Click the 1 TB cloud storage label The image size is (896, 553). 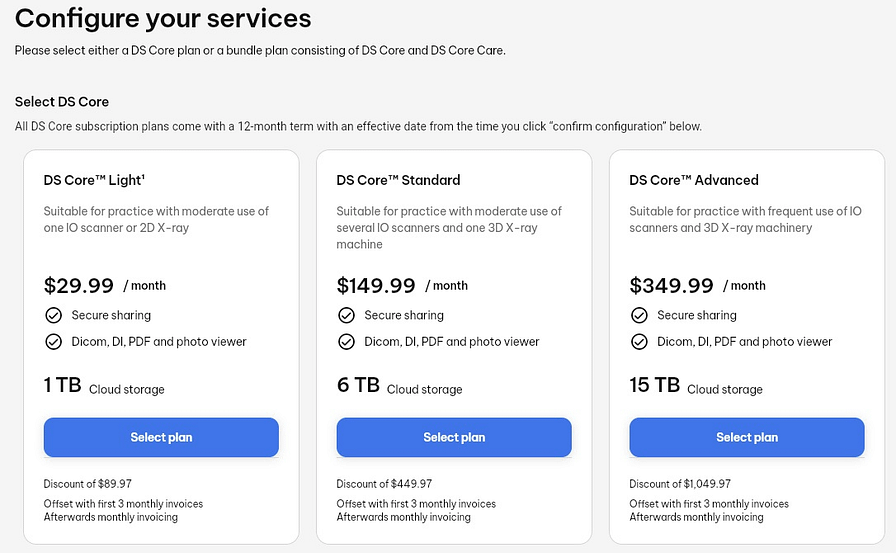104,386
